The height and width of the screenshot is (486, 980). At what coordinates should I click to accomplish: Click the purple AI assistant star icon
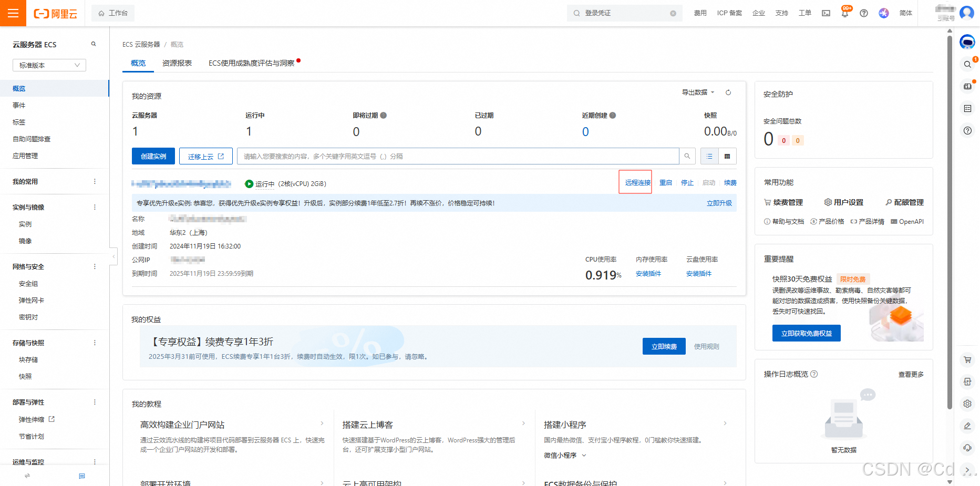(x=884, y=13)
